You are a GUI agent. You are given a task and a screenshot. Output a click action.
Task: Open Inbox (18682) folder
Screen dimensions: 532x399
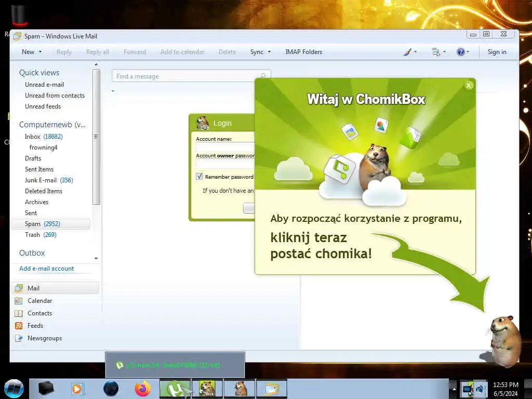coord(44,137)
